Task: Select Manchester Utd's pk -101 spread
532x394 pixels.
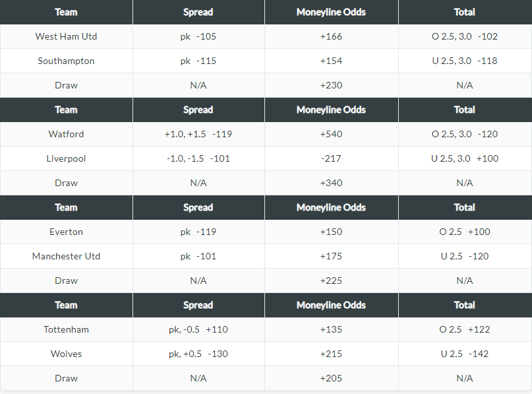Action: pyautogui.click(x=198, y=256)
